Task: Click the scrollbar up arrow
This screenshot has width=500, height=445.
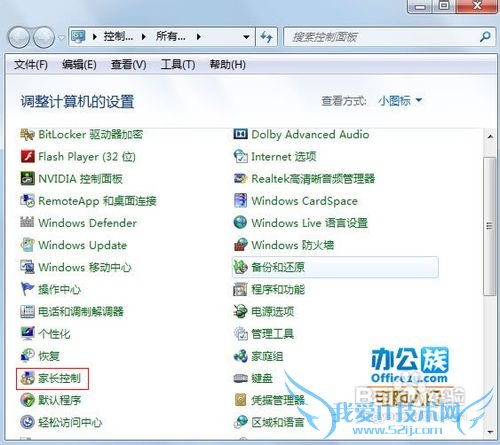Action: 490,136
